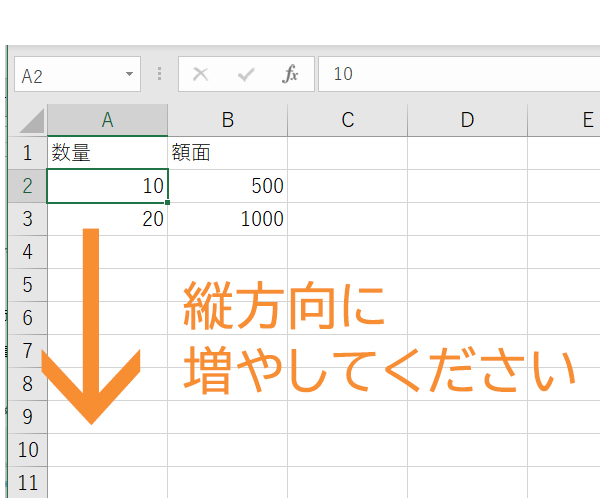Viewport: 600px width, 498px height.
Task: Select row 10 header
Action: (x=28, y=450)
